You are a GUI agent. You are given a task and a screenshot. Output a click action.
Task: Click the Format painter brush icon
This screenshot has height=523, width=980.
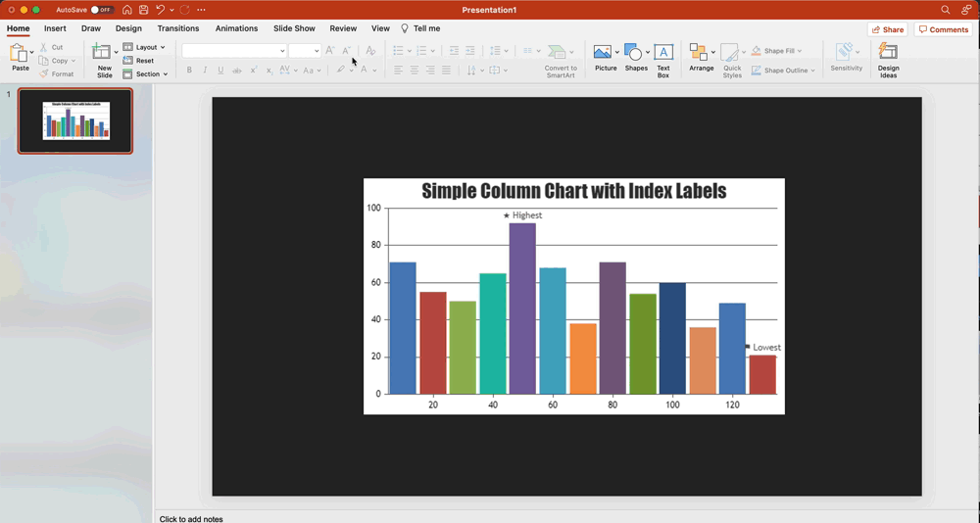[x=44, y=73]
